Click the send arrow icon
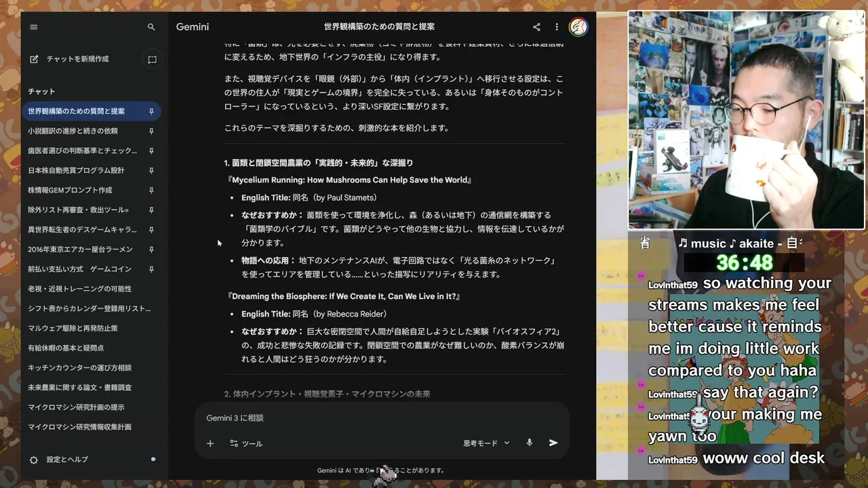 [553, 443]
